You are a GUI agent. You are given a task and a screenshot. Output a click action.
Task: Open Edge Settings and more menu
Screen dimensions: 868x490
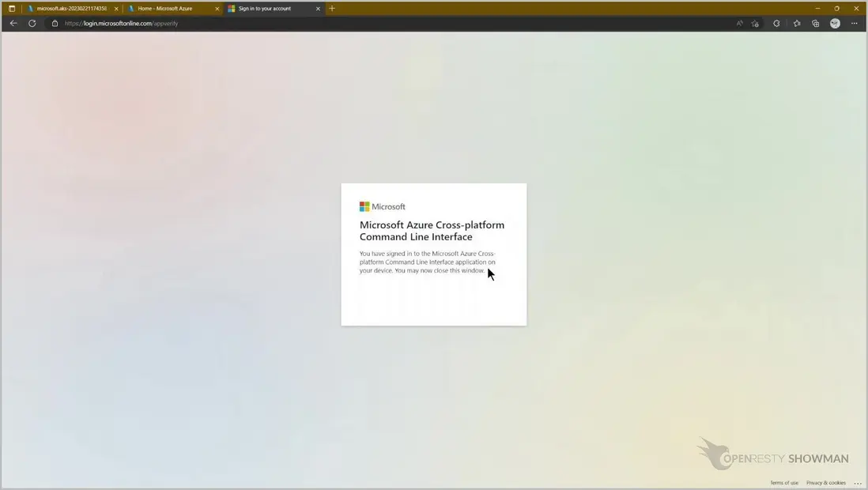854,23
